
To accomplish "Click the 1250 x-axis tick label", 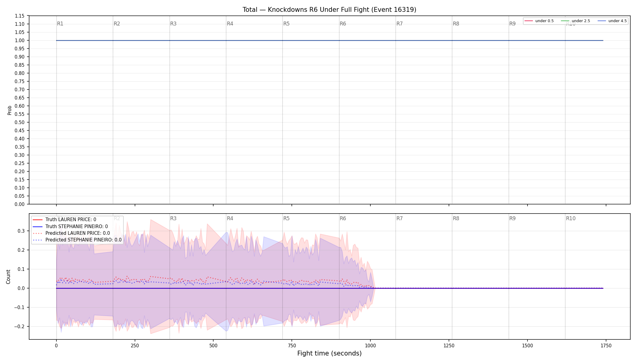I will pos(449,345).
